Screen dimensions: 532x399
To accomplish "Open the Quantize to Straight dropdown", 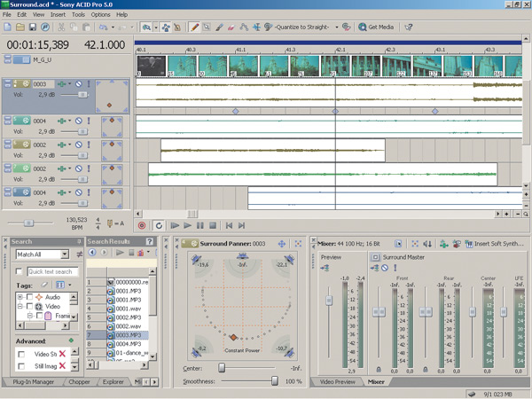I will click(x=337, y=27).
